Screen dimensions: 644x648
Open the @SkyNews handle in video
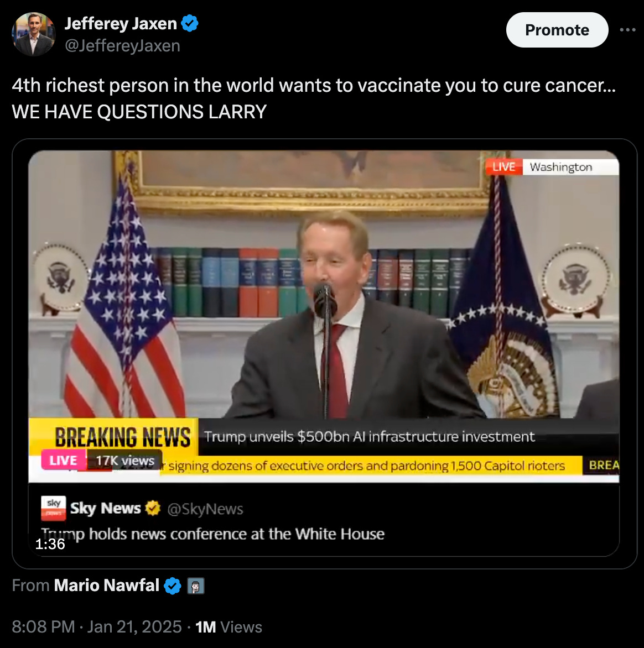click(x=205, y=509)
